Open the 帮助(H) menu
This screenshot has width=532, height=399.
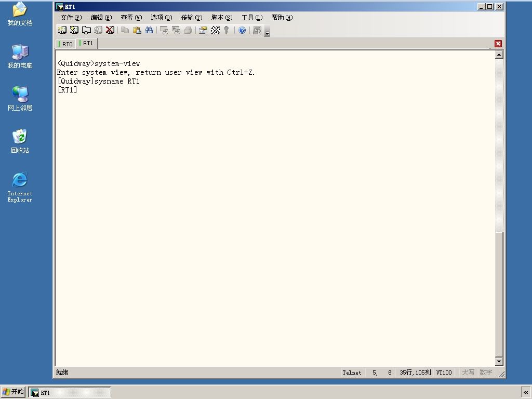[282, 17]
